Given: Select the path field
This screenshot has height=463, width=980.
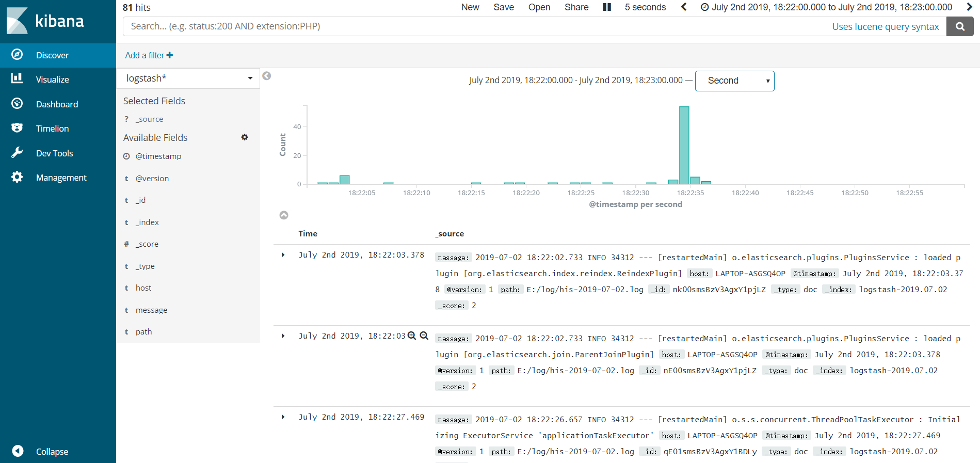Looking at the screenshot, I should [x=143, y=332].
